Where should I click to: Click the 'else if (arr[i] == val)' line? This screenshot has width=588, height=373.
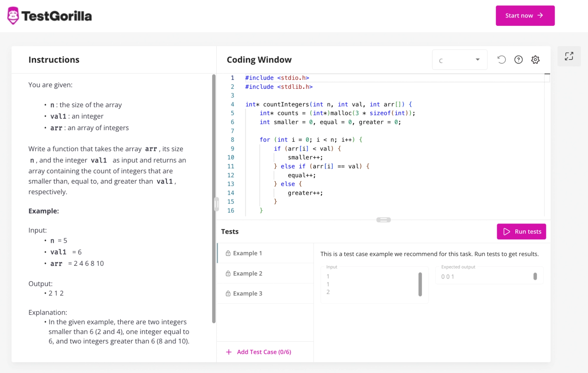click(x=322, y=166)
